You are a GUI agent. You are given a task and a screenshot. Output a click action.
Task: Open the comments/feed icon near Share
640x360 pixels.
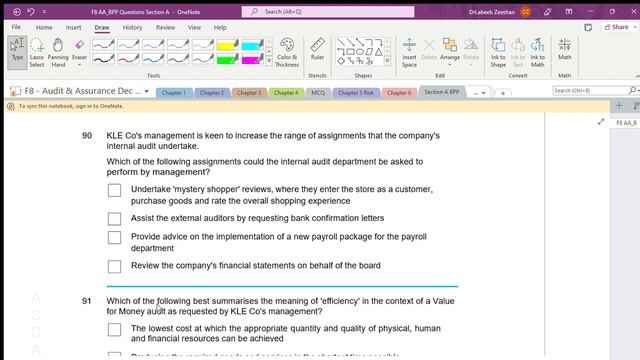point(588,27)
